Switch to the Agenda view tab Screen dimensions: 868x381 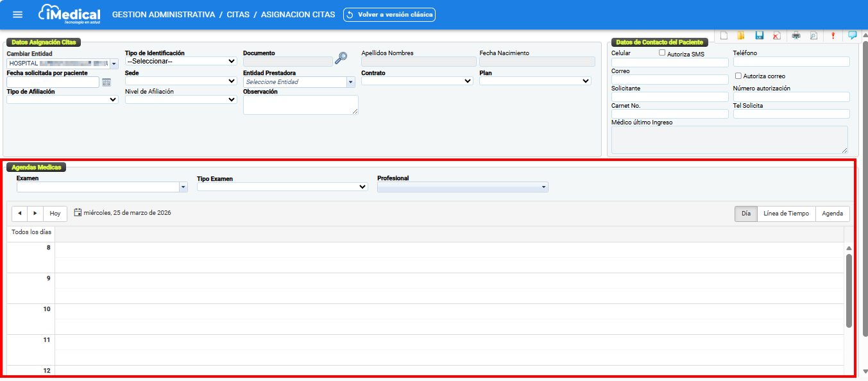click(832, 214)
